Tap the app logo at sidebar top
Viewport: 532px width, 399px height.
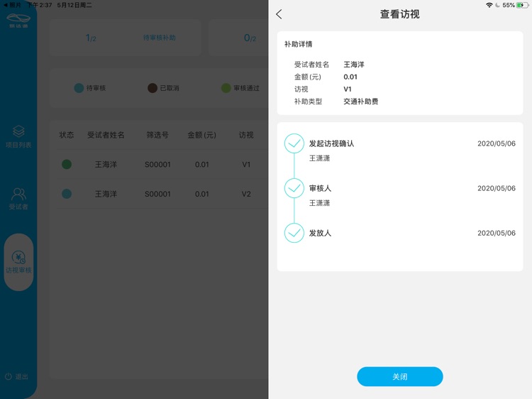point(18,21)
